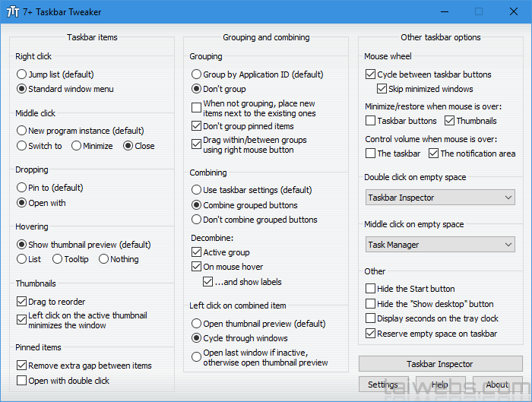Select Pin to (default) dropping option

(22, 188)
